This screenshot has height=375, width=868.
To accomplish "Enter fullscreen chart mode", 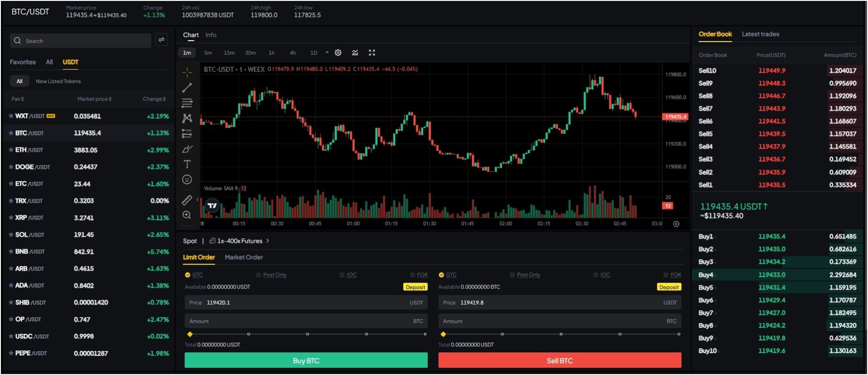I will pyautogui.click(x=372, y=53).
